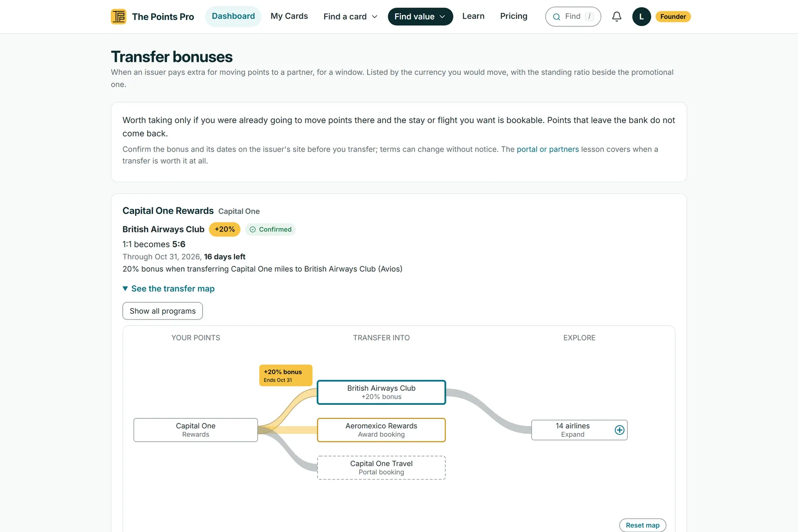
Task: Click Show all programs button
Action: click(163, 311)
